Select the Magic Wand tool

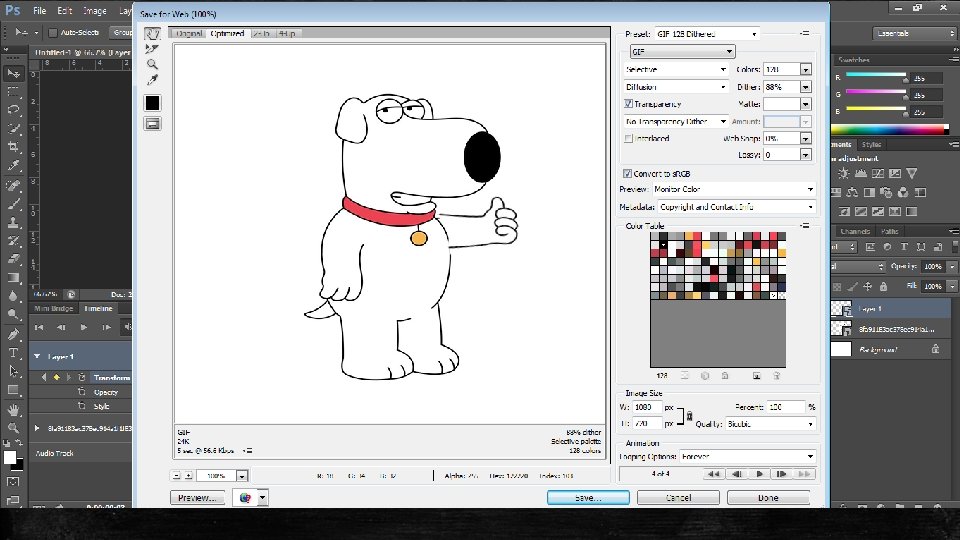click(x=13, y=129)
